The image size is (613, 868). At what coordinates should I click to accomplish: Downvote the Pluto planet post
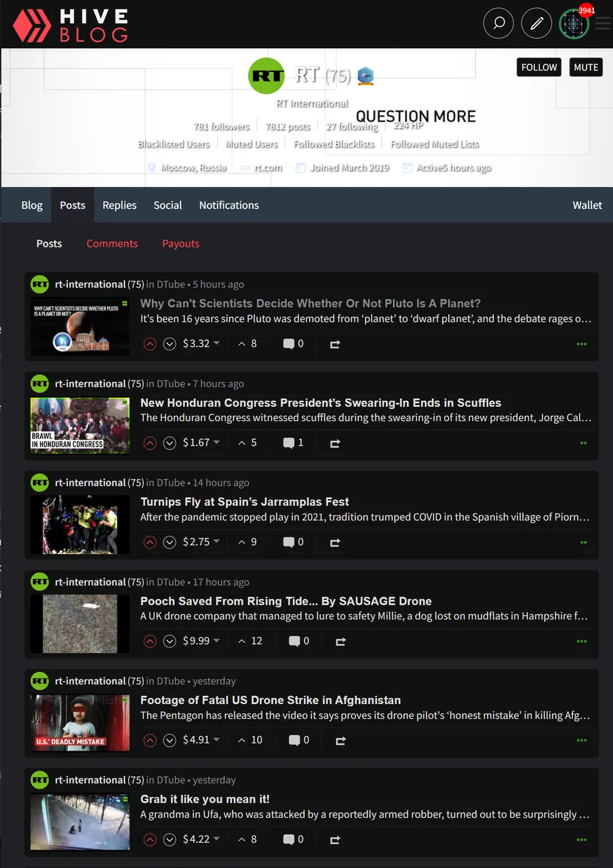(170, 344)
